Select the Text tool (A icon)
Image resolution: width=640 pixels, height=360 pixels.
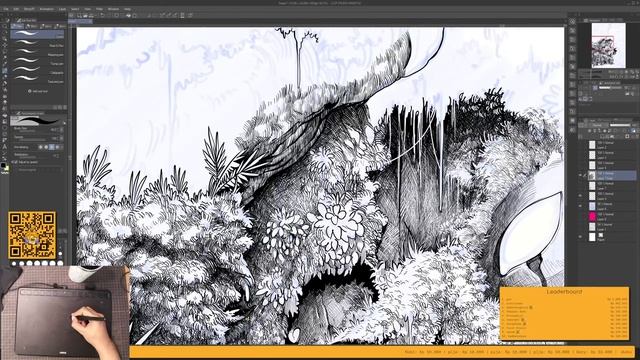pyautogui.click(x=5, y=147)
